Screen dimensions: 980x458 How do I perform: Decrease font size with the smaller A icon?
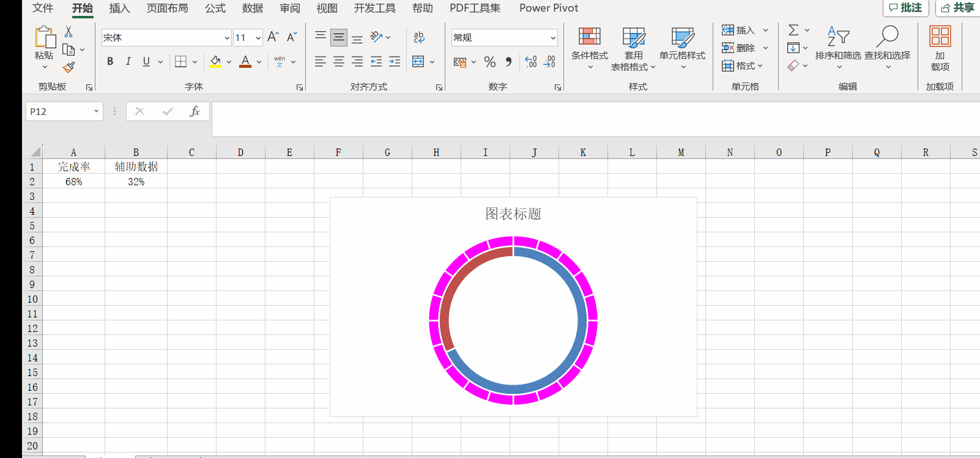click(x=292, y=37)
